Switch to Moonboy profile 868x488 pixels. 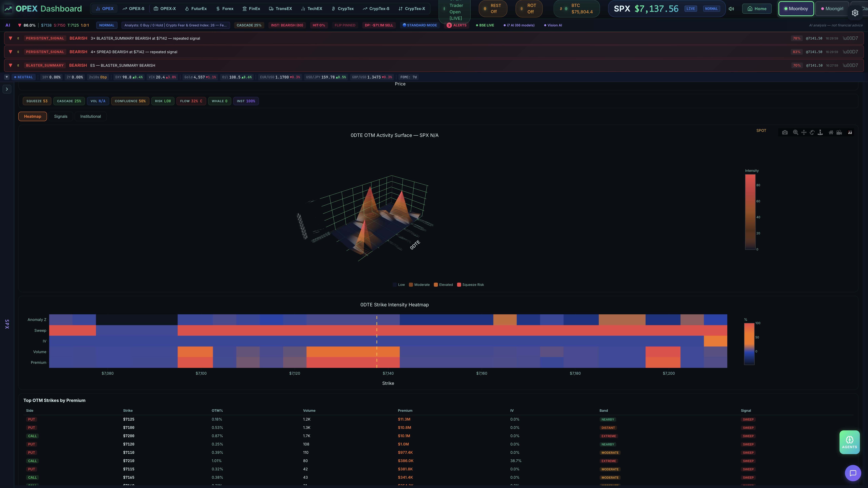click(x=796, y=9)
